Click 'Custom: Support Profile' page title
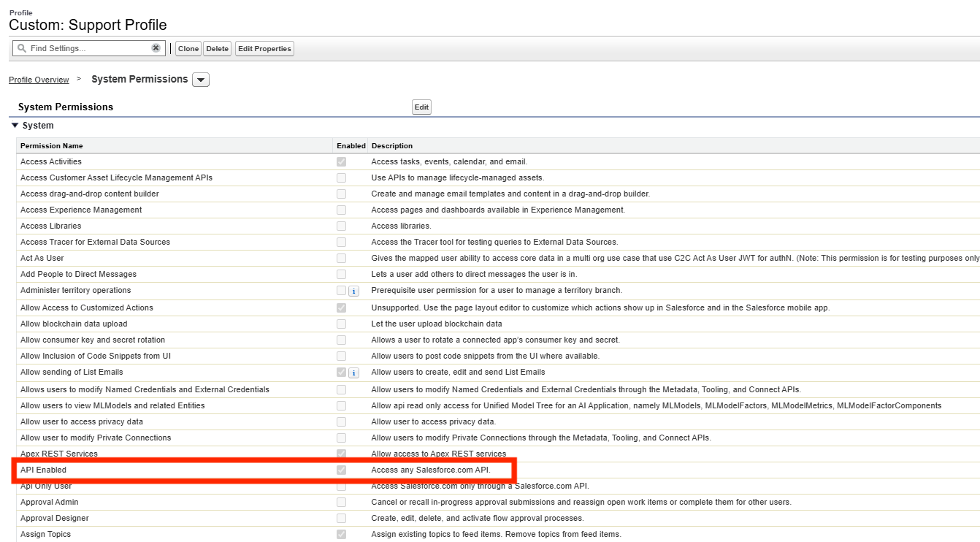Viewport: 980px width, 542px height. (x=88, y=25)
